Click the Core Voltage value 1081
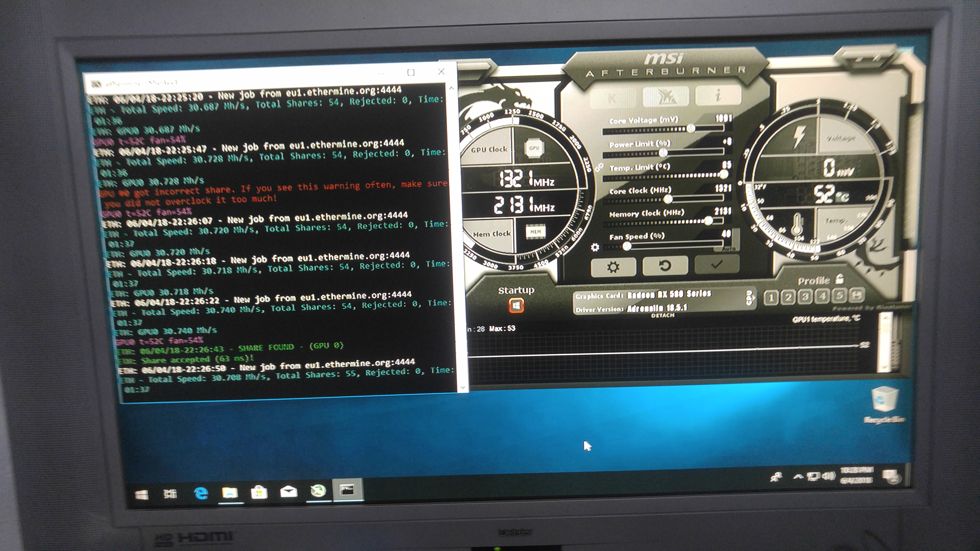The height and width of the screenshot is (551, 980). 723,118
